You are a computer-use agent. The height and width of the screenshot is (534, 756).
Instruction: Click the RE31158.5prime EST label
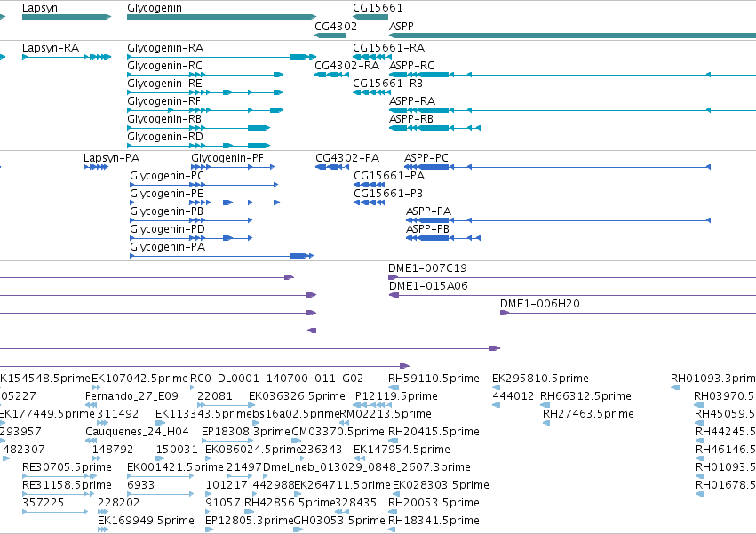point(67,486)
